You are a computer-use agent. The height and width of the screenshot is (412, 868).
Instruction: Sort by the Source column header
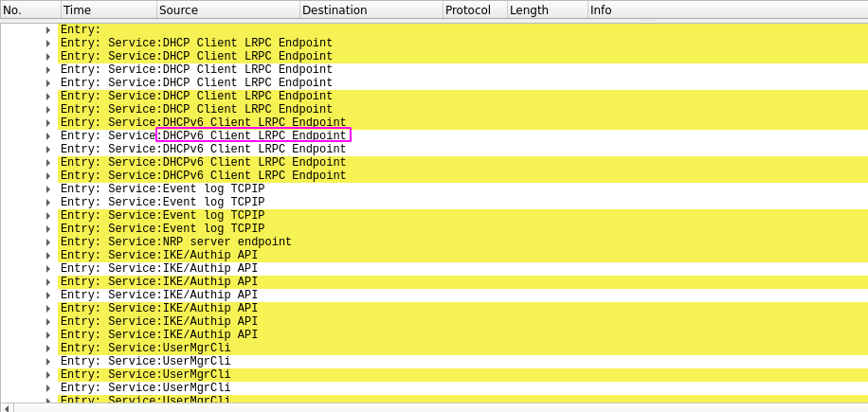(226, 10)
